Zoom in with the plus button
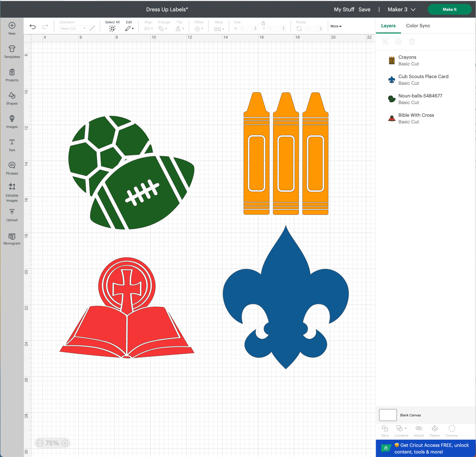 click(65, 443)
